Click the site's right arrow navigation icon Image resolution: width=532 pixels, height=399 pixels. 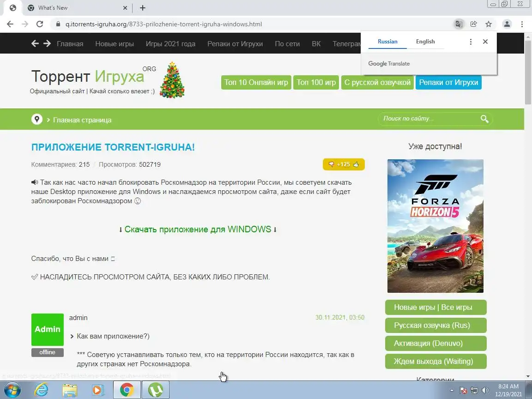[47, 43]
